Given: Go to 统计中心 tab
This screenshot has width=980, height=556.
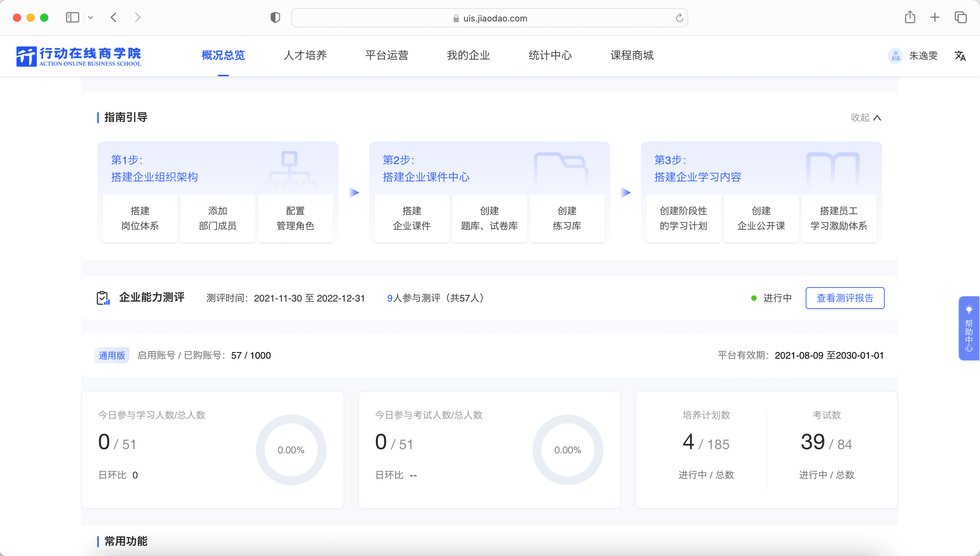Looking at the screenshot, I should pyautogui.click(x=550, y=56).
